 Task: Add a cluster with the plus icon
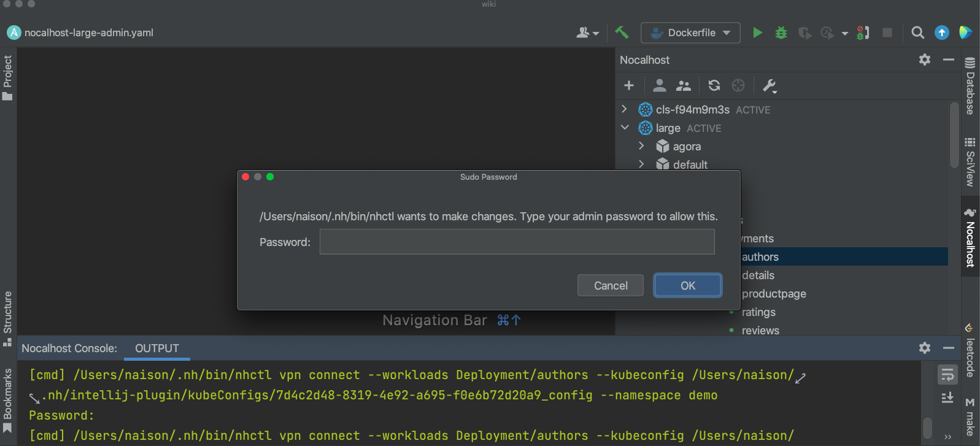click(629, 85)
